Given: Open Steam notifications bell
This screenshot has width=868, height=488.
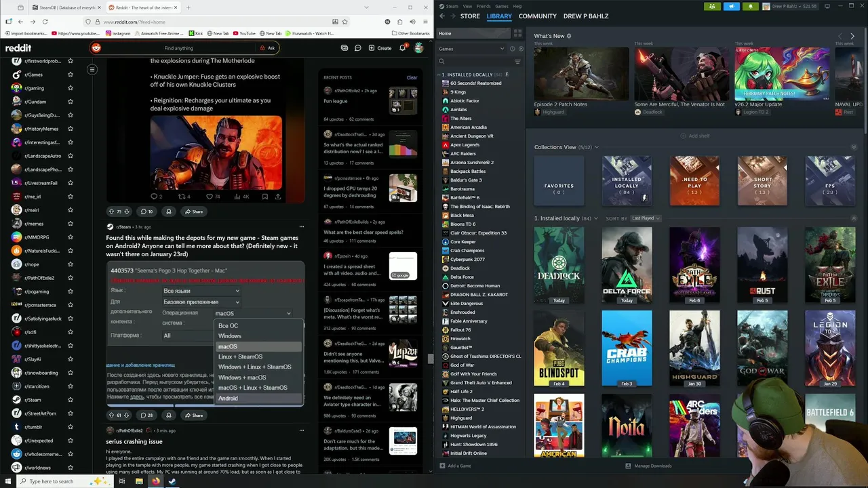Looking at the screenshot, I should [751, 6].
